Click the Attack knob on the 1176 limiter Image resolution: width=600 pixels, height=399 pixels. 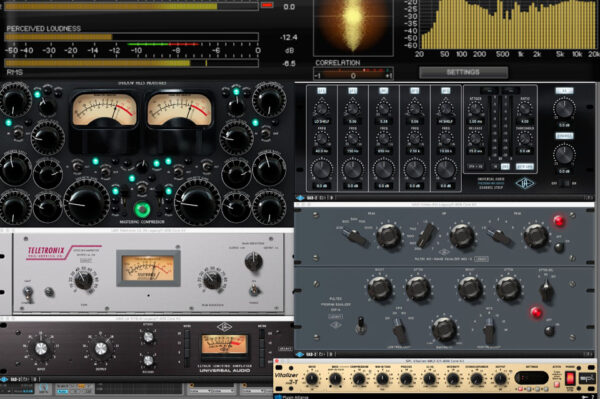click(148, 337)
